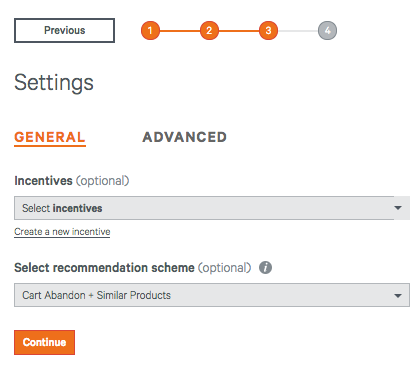This screenshot has height=365, width=420.
Task: Click the recommendation scheme dropdown arrow
Action: pos(398,295)
